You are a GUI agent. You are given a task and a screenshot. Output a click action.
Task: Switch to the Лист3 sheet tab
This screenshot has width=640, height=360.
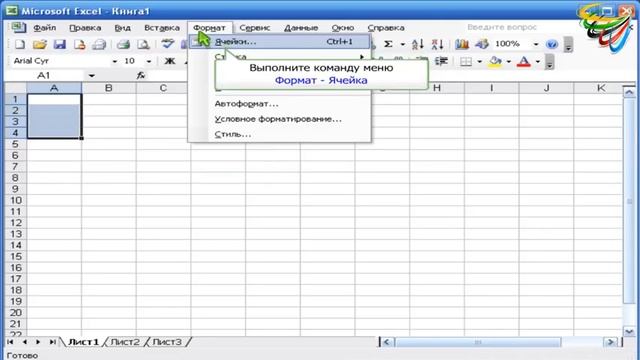(x=167, y=342)
